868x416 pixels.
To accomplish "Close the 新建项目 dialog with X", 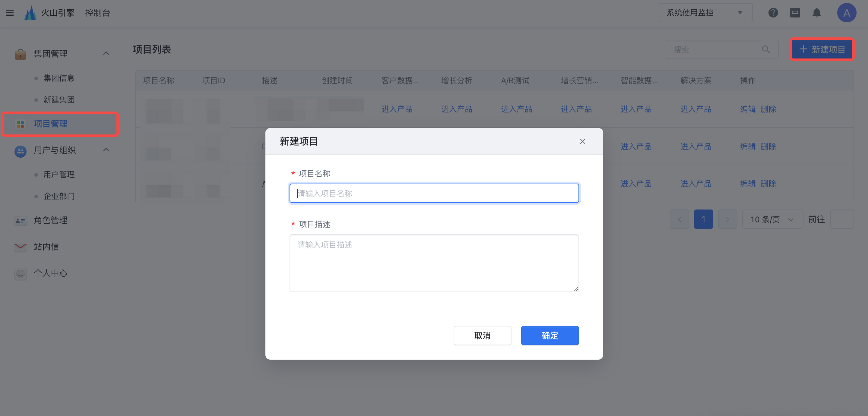I will (583, 141).
